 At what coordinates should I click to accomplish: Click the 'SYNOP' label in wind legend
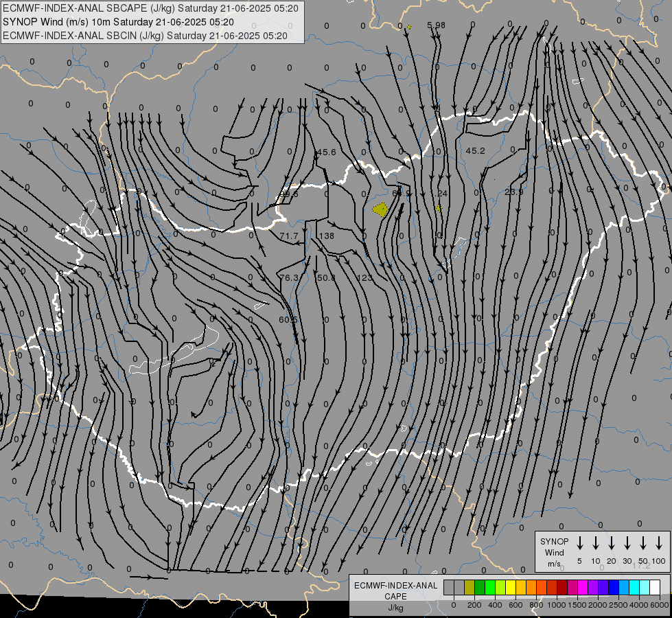[x=554, y=541]
